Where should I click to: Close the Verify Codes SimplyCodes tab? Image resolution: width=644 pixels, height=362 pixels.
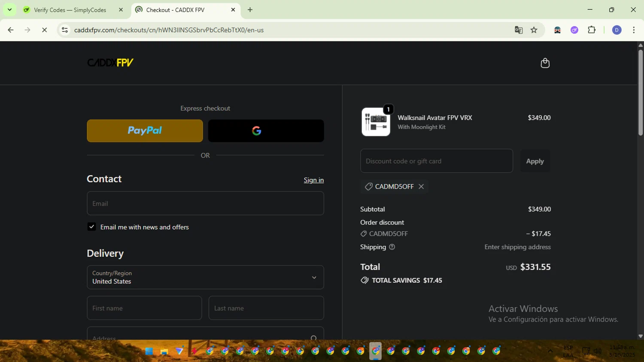tap(121, 9)
